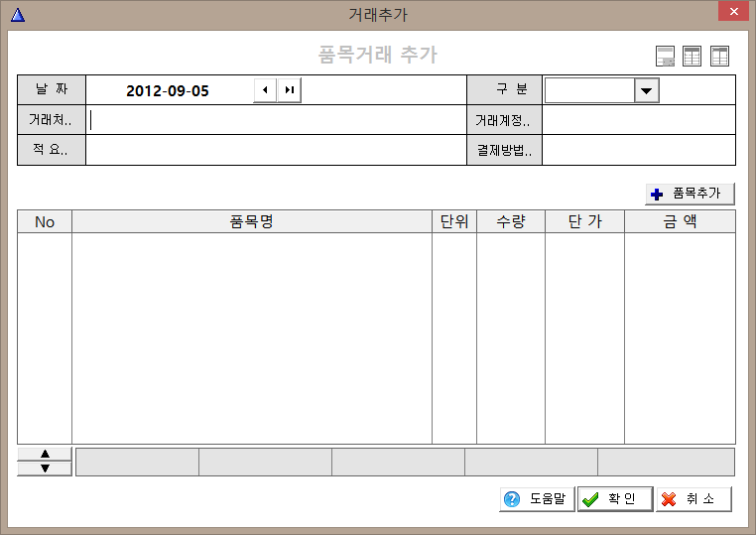Move row up with up arrow button
756x535 pixels.
45,454
